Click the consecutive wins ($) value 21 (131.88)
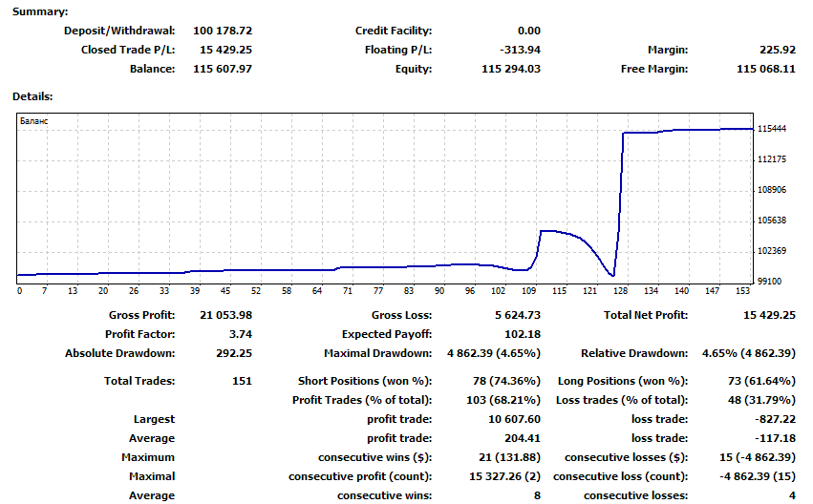The height and width of the screenshot is (504, 813). (510, 457)
